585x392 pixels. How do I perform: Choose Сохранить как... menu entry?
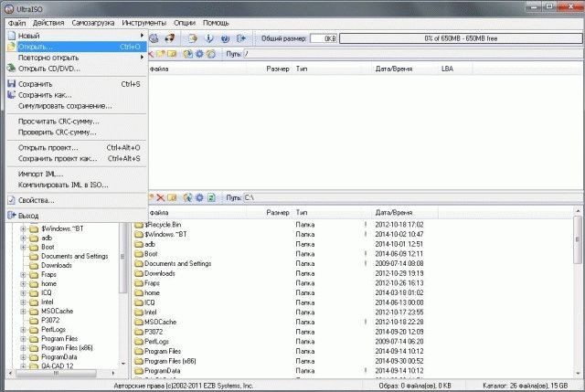pyautogui.click(x=77, y=95)
